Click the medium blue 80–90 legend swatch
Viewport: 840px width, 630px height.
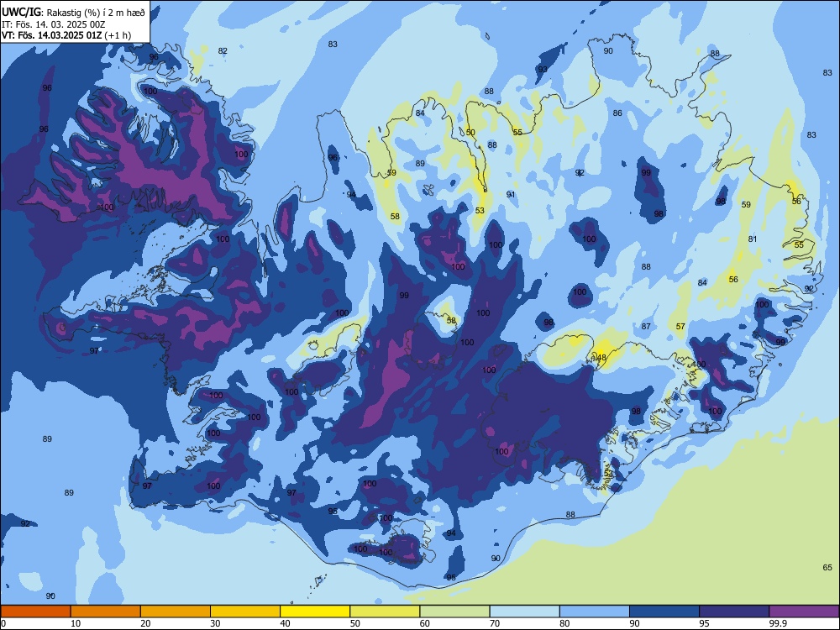tap(594, 612)
